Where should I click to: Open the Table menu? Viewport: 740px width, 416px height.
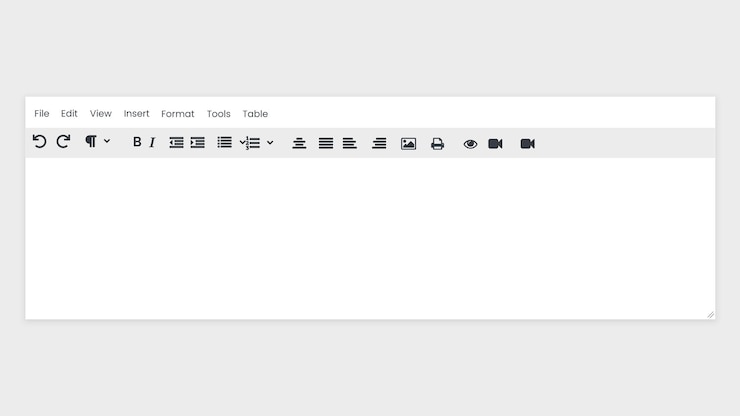click(255, 114)
